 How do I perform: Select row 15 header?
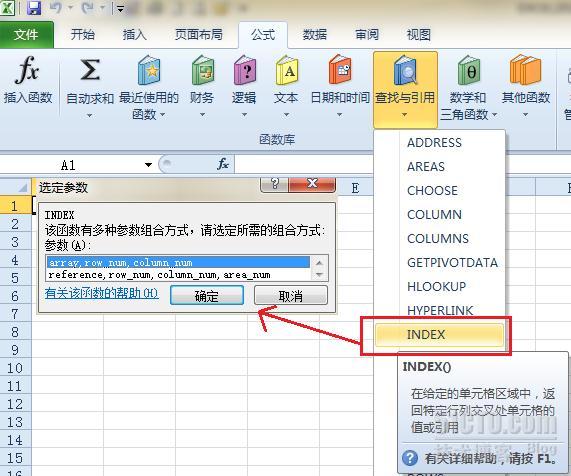pyautogui.click(x=15, y=458)
